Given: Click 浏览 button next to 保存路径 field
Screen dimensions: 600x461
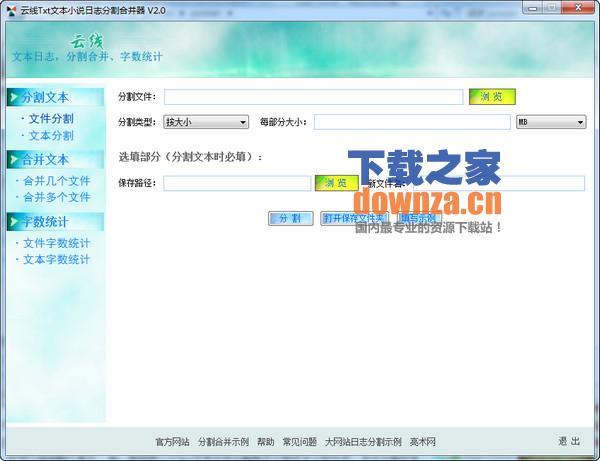Looking at the screenshot, I should [x=336, y=183].
